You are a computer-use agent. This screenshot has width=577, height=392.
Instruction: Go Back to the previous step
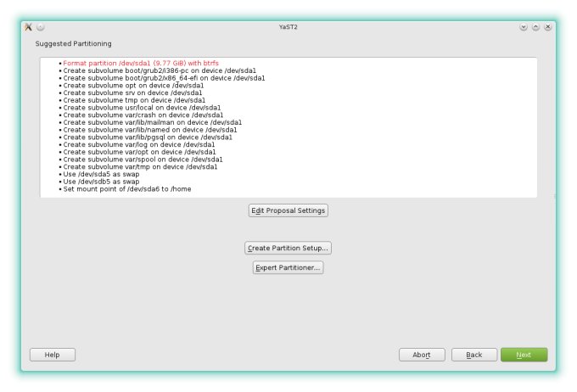pyautogui.click(x=474, y=355)
